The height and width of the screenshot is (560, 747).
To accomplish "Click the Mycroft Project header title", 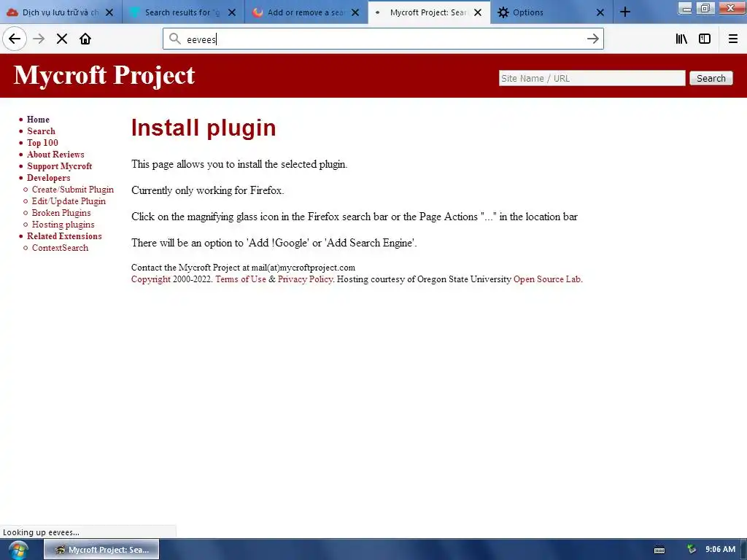I will tap(104, 75).
